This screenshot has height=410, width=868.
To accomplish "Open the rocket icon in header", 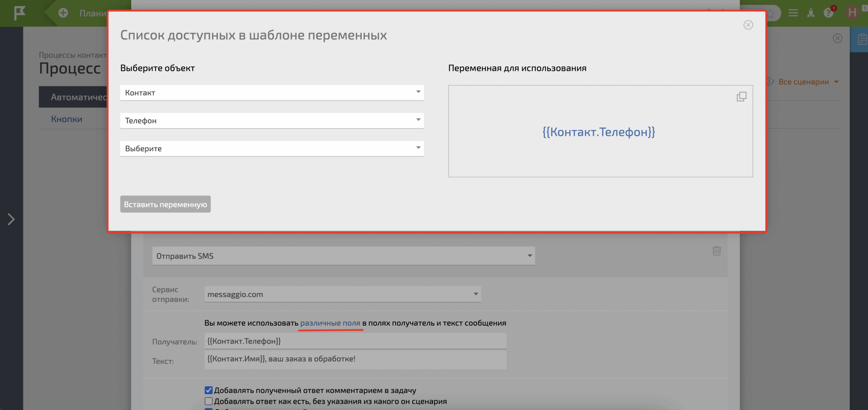I will pyautogui.click(x=811, y=13).
